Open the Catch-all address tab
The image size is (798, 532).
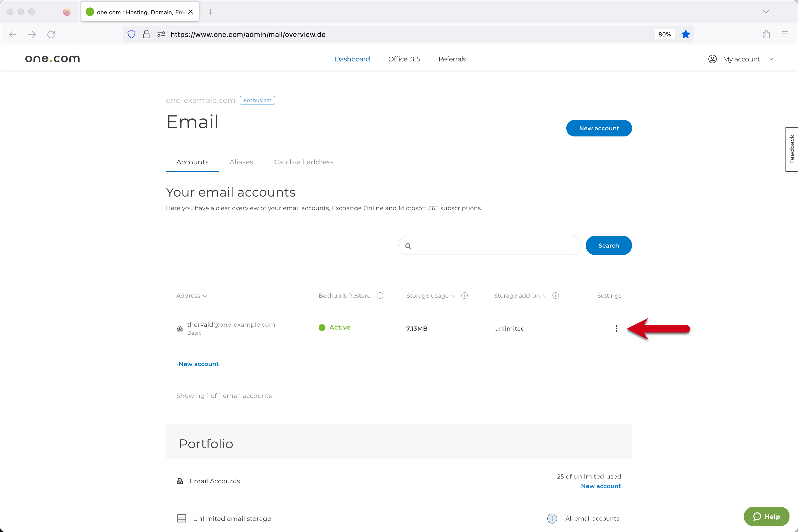[304, 162]
